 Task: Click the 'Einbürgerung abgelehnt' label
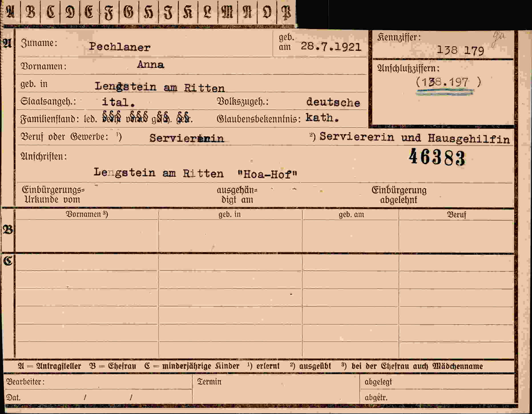399,195
